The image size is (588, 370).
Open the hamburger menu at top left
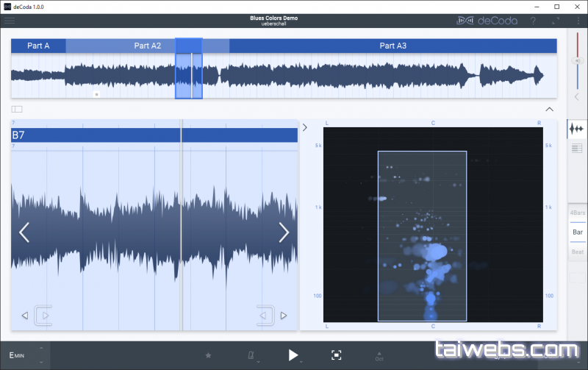[10, 21]
